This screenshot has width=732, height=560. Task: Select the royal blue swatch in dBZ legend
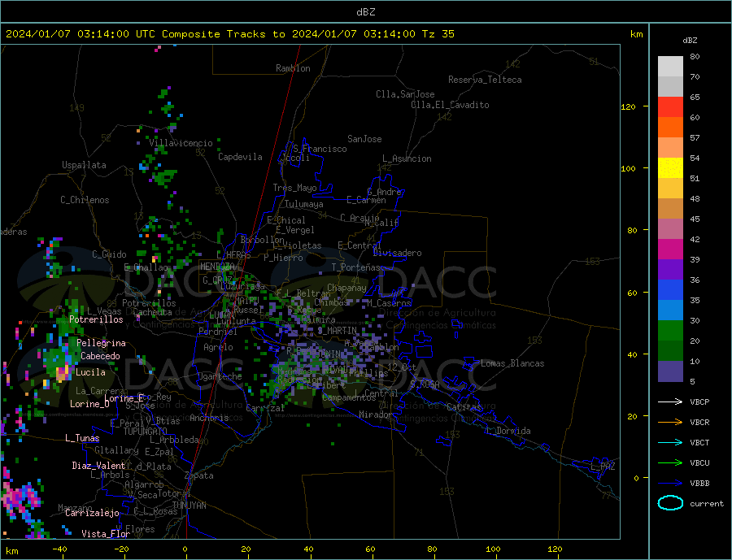tap(670, 290)
